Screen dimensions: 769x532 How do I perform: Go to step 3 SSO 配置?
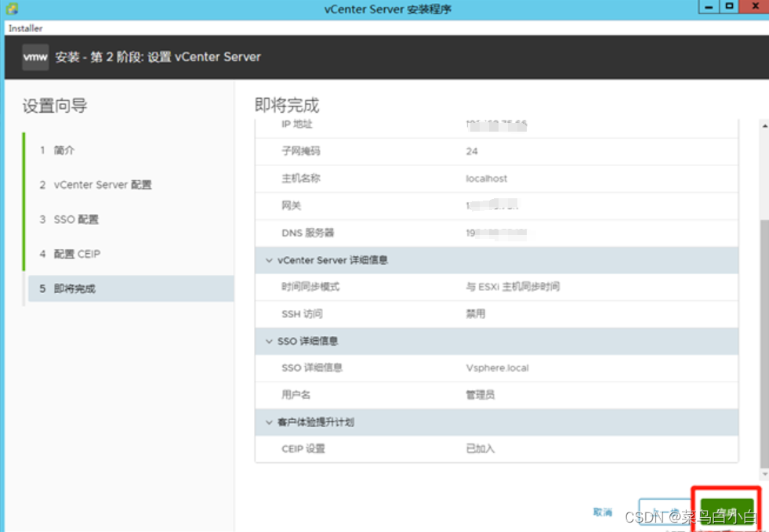coord(69,219)
